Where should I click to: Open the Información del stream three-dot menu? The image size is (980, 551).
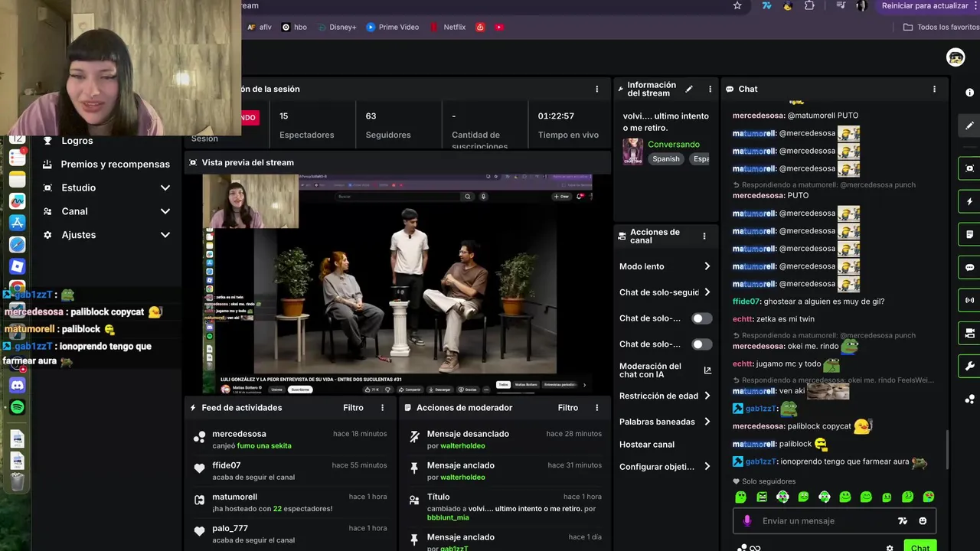click(x=710, y=89)
